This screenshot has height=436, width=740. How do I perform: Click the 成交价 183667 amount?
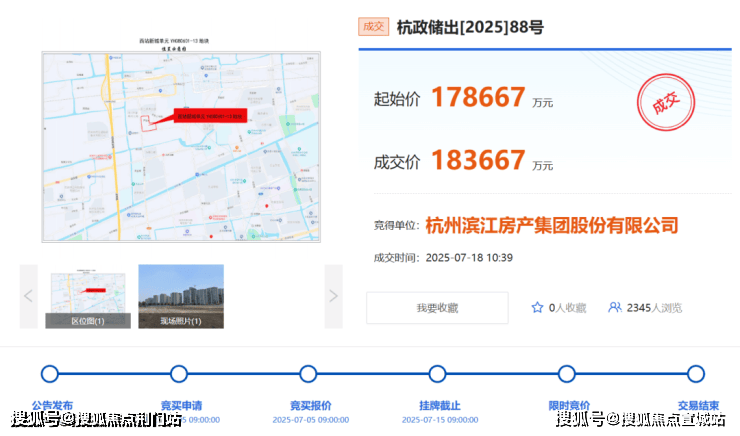point(478,159)
